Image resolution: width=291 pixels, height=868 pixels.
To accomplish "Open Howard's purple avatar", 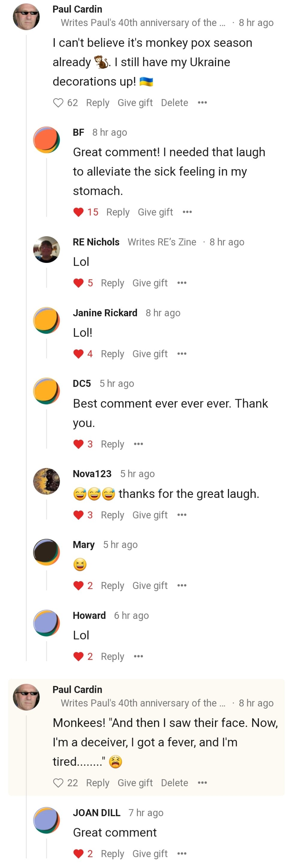I will coord(46,623).
